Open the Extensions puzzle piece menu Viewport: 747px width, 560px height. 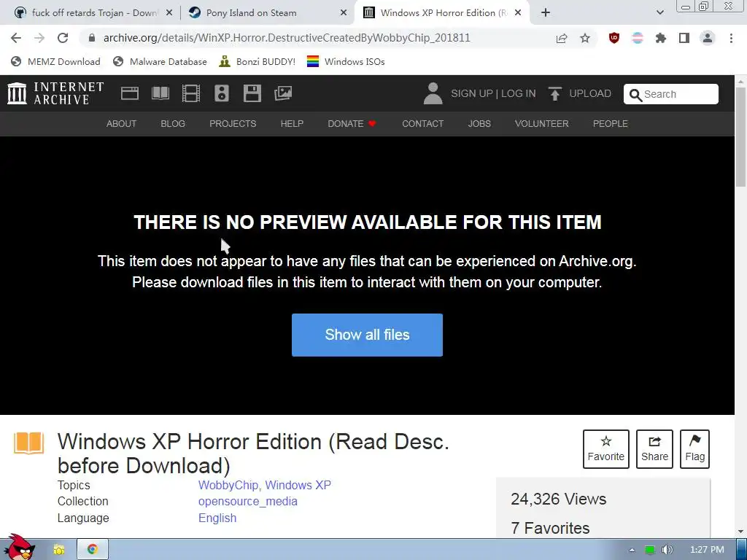coord(661,38)
